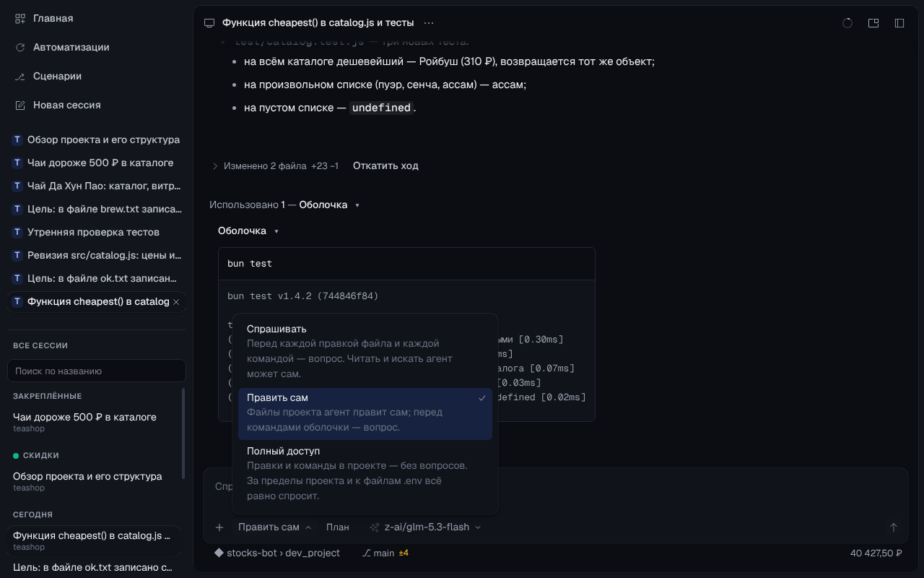Open Цель: в файле ok.txt tab session
Image resolution: width=924 pixels, height=578 pixels.
pyautogui.click(x=97, y=278)
